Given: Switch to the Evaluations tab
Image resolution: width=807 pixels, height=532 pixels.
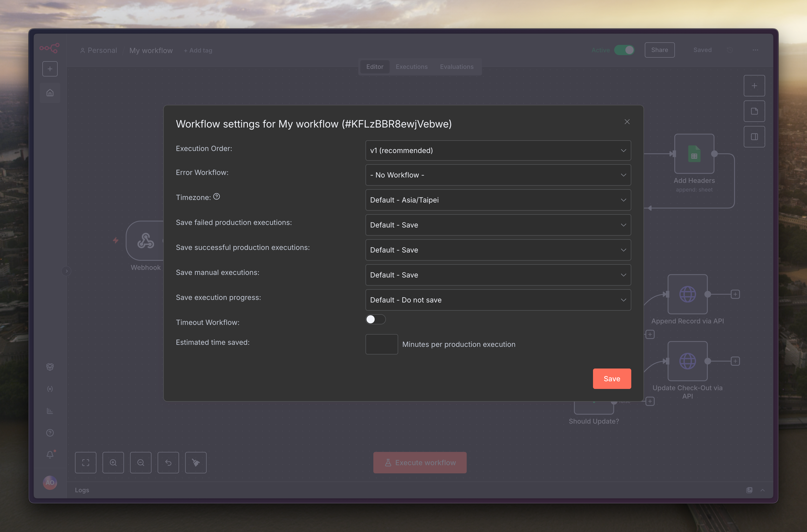Looking at the screenshot, I should 456,67.
